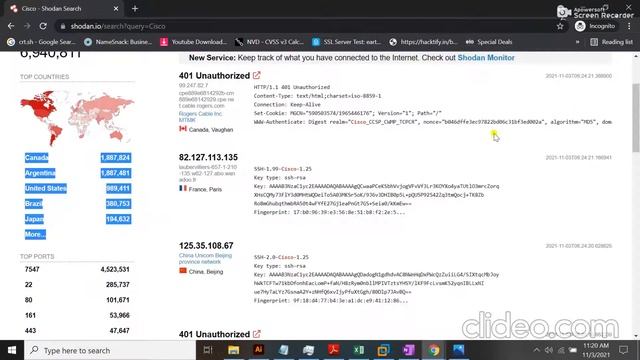Click the volume icon in system tray
Screen dimensions: 640x360
549,350
